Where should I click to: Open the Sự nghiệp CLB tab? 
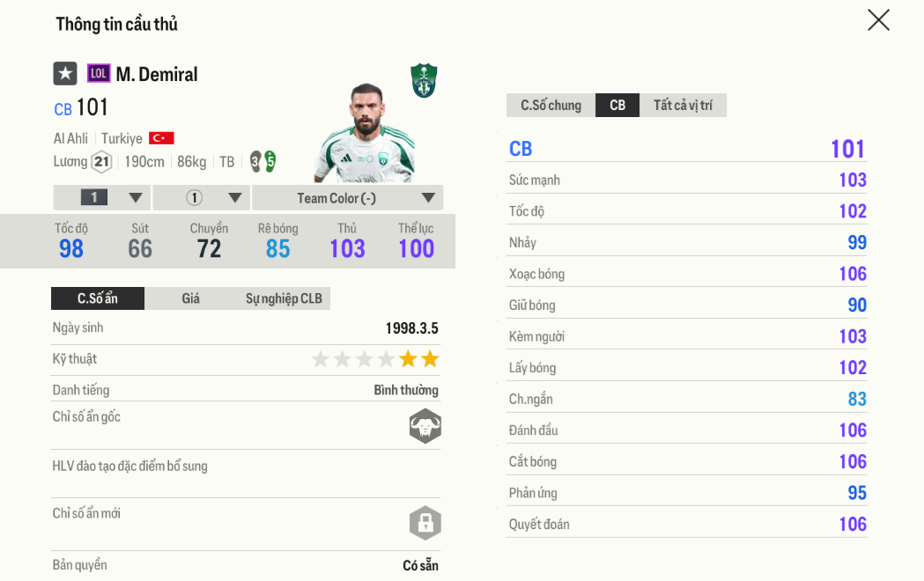pos(284,298)
